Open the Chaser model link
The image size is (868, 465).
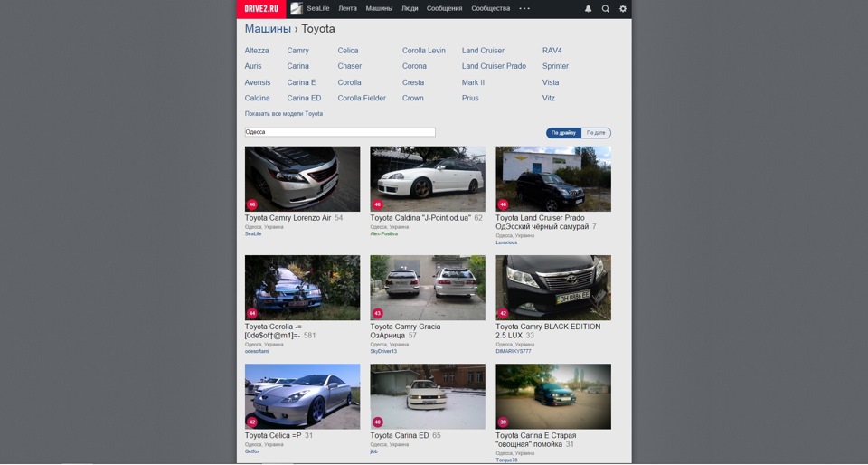[x=349, y=66]
